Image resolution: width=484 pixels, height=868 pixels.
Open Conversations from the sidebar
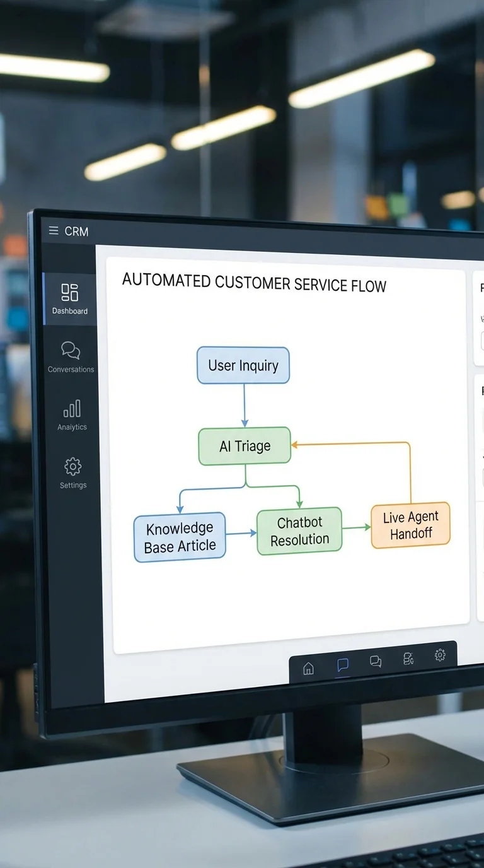pyautogui.click(x=71, y=350)
